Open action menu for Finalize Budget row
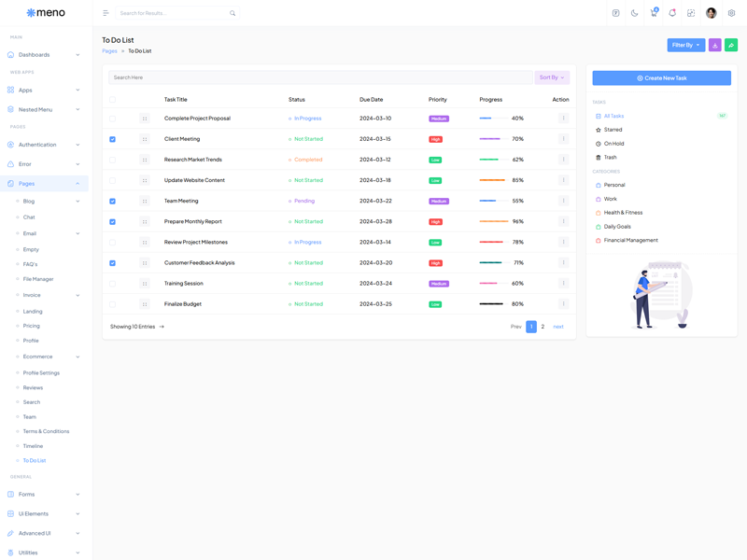 click(x=563, y=304)
